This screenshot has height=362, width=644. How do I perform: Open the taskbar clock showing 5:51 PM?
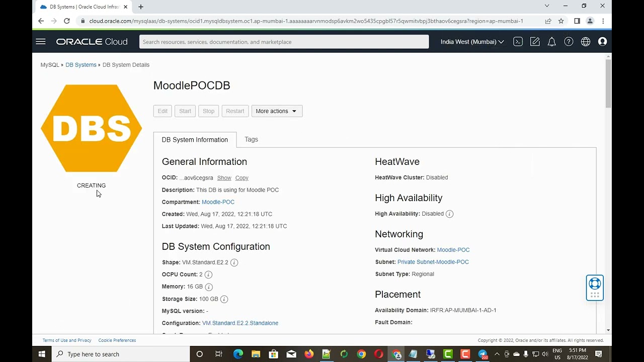[x=578, y=354]
